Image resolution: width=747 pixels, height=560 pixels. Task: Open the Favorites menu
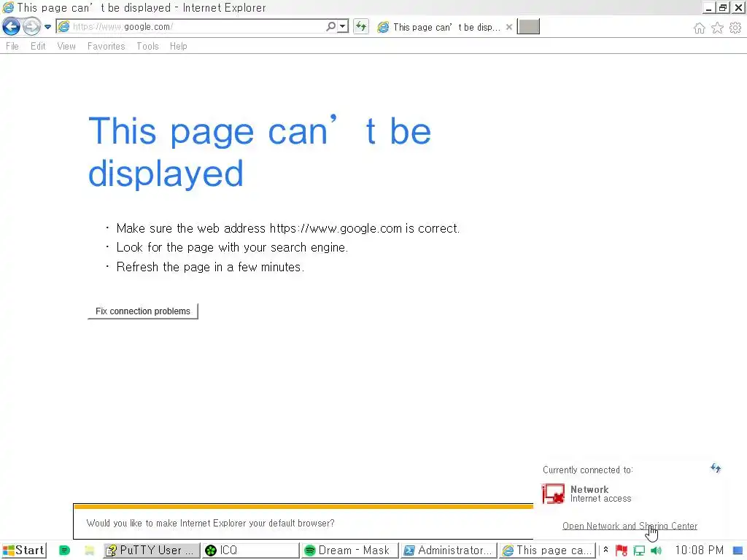(106, 46)
